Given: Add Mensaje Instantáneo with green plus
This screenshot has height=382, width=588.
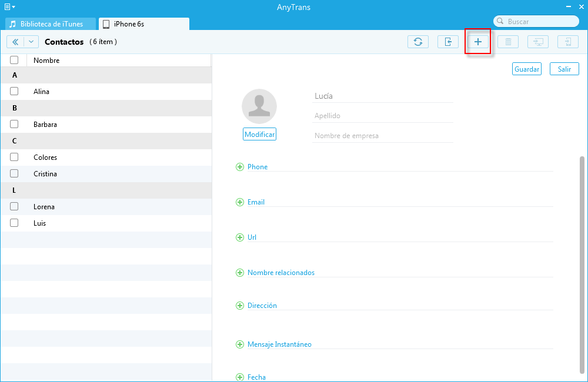Looking at the screenshot, I should click(x=240, y=344).
